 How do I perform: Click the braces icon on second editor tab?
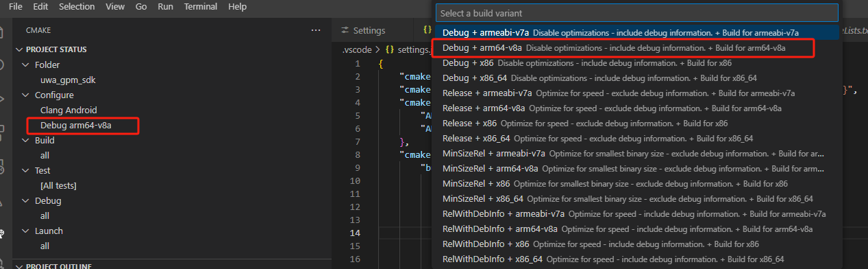tap(427, 30)
